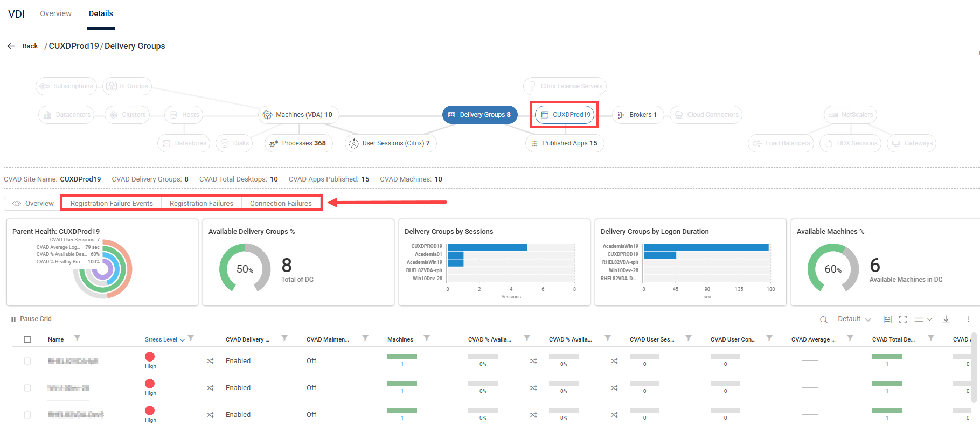Viewport: 980px width, 431px height.
Task: Switch to the Overview top tab
Action: point(55,13)
